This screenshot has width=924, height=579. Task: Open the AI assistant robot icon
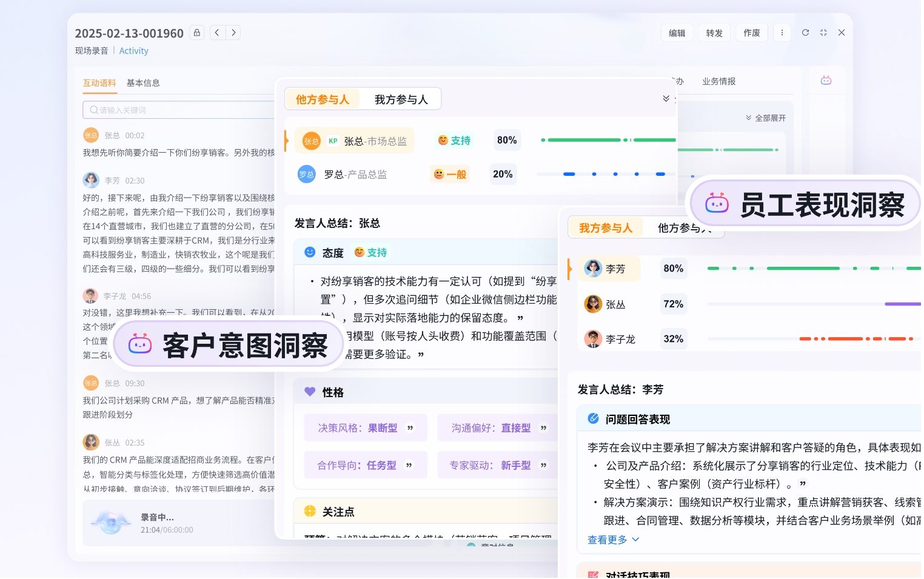tap(826, 81)
